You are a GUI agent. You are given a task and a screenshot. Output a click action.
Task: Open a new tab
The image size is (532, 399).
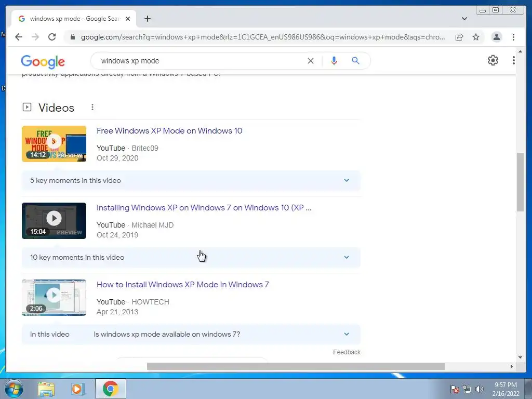pos(147,19)
